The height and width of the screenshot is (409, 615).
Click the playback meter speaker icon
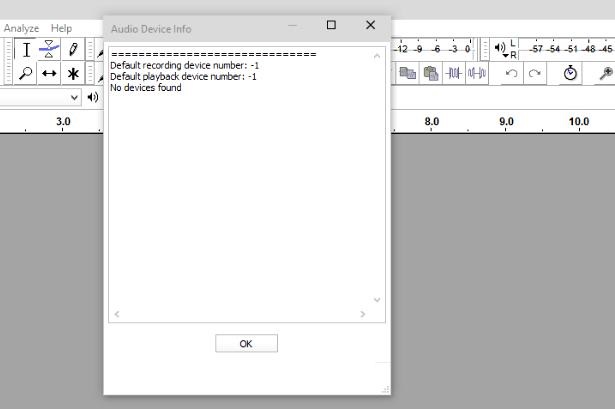point(499,48)
